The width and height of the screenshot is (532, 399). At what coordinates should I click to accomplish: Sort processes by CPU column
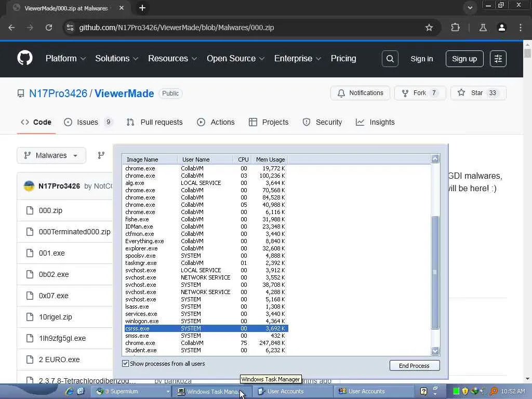tap(243, 159)
